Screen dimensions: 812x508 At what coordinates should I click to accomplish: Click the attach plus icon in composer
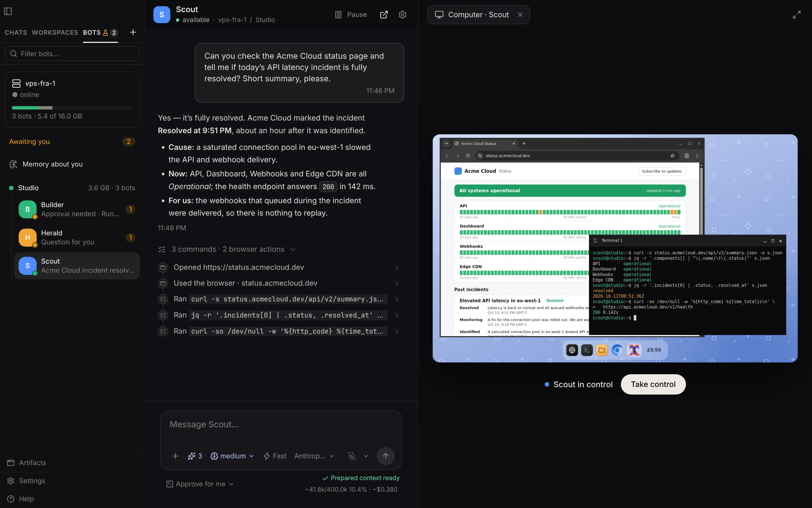tap(175, 456)
